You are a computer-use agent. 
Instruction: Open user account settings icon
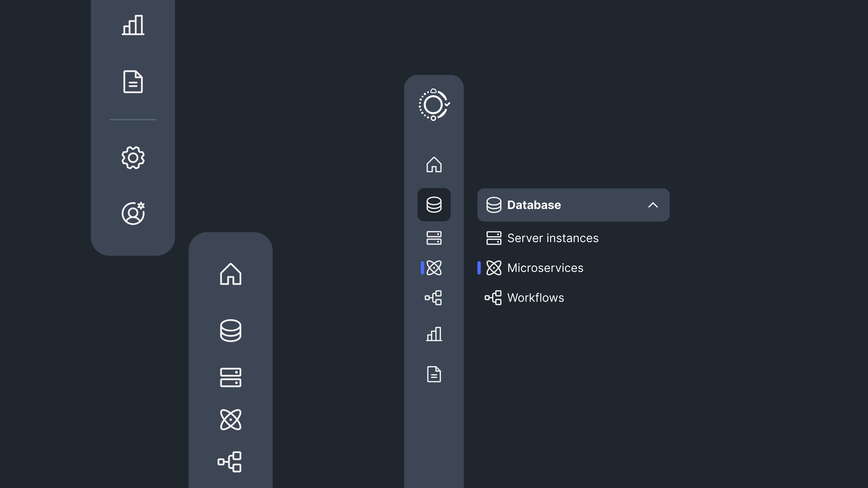tap(133, 213)
